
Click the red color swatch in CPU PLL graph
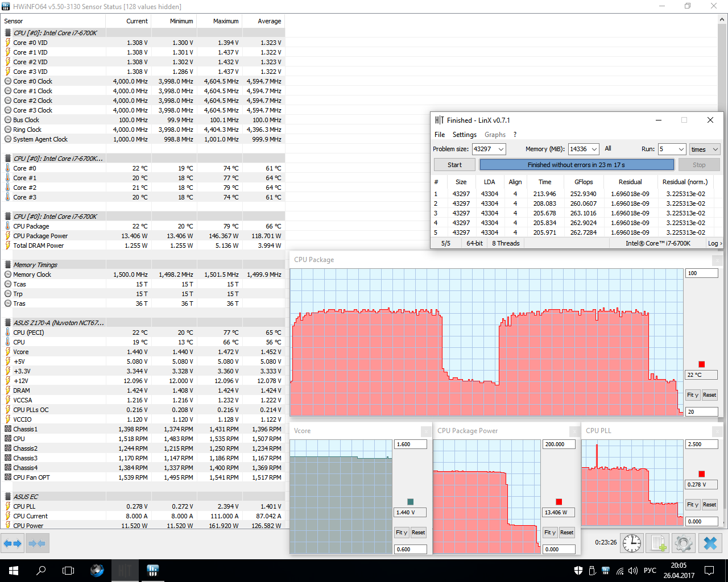702,474
